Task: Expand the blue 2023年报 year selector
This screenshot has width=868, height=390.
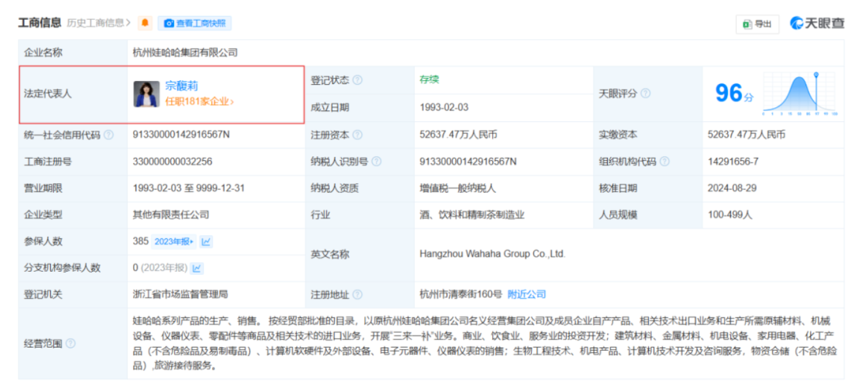Action: (x=173, y=242)
